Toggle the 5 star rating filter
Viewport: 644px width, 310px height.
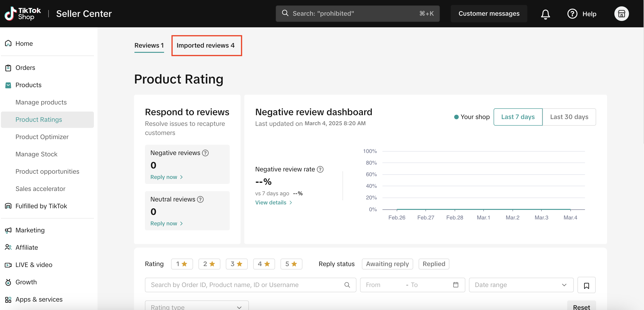(x=291, y=264)
